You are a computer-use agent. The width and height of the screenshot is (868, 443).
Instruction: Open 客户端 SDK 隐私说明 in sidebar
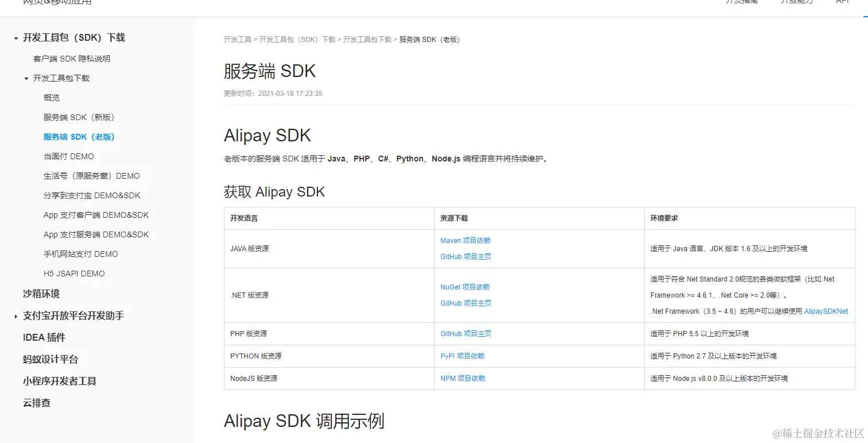tap(72, 59)
